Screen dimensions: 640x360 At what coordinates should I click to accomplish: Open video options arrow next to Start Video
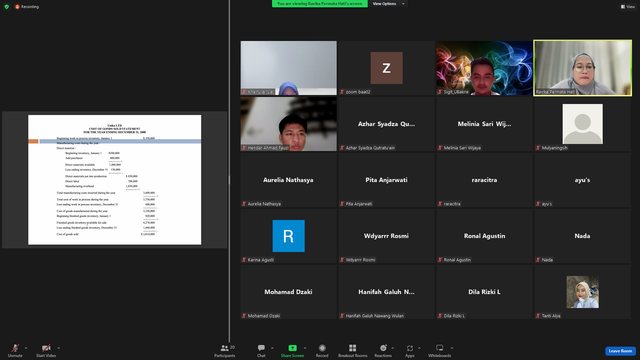[58, 348]
